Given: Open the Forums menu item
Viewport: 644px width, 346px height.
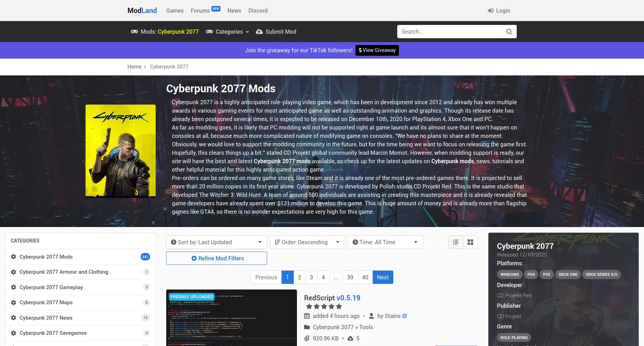Looking at the screenshot, I should click(200, 11).
